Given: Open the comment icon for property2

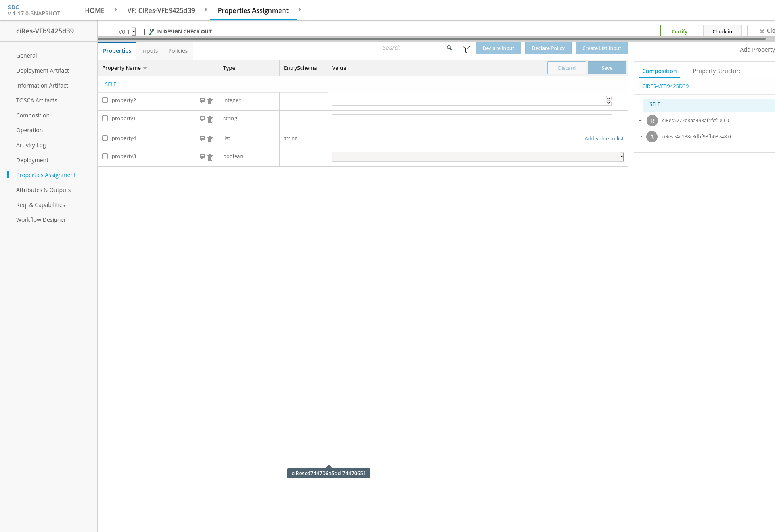Looking at the screenshot, I should 202,100.
